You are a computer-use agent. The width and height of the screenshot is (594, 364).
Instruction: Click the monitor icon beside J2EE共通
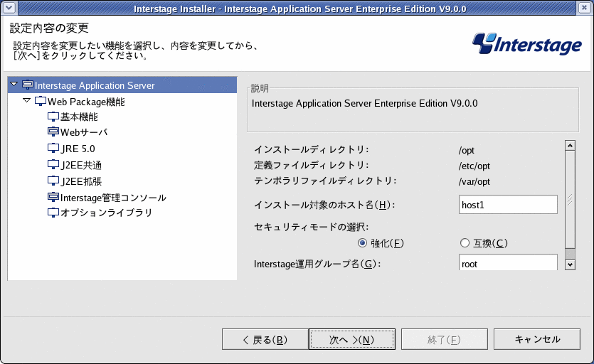(x=53, y=165)
